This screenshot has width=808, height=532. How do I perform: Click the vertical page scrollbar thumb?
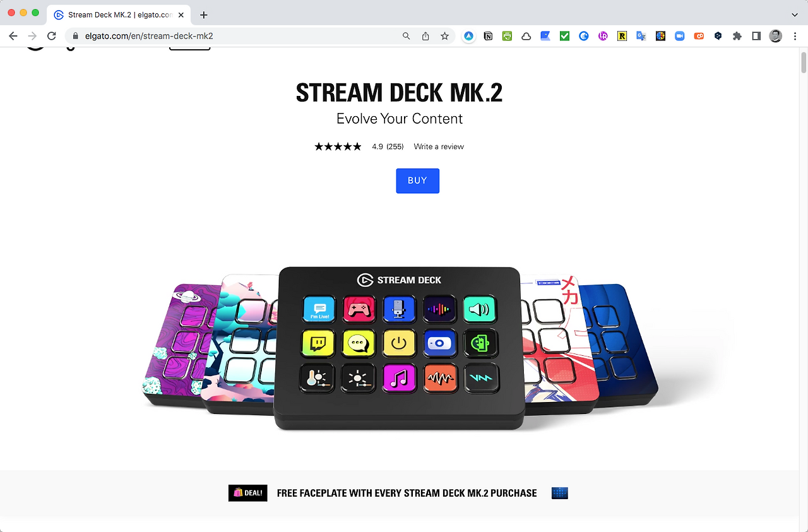click(804, 63)
